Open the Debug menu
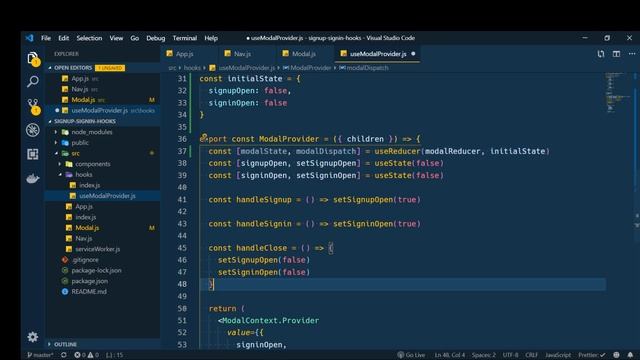Viewport: 640px width, 360px height. (x=156, y=38)
